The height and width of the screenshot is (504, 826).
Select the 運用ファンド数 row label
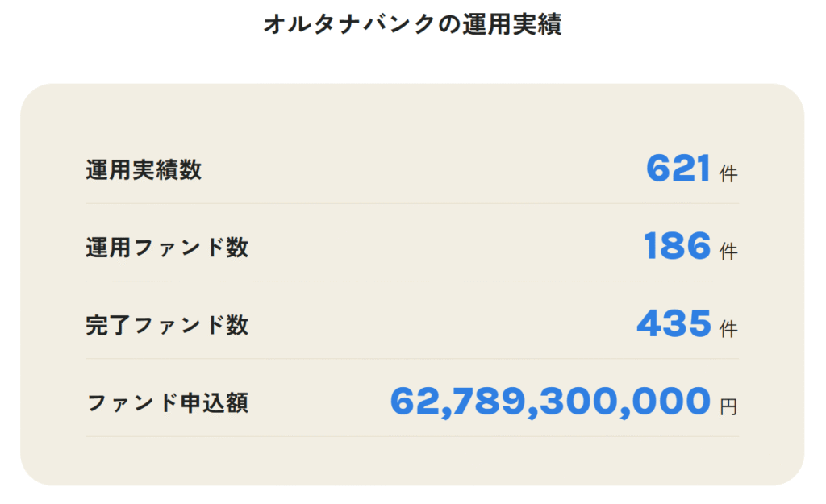[167, 248]
